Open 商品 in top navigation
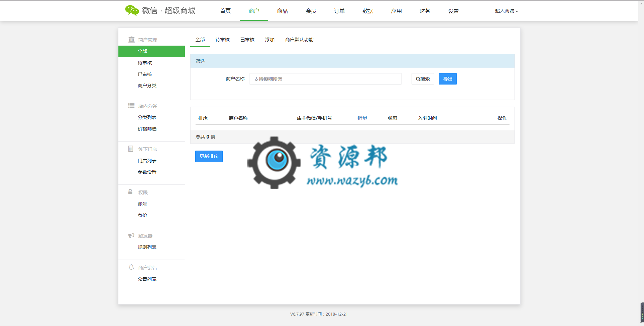The image size is (644, 326). (282, 11)
